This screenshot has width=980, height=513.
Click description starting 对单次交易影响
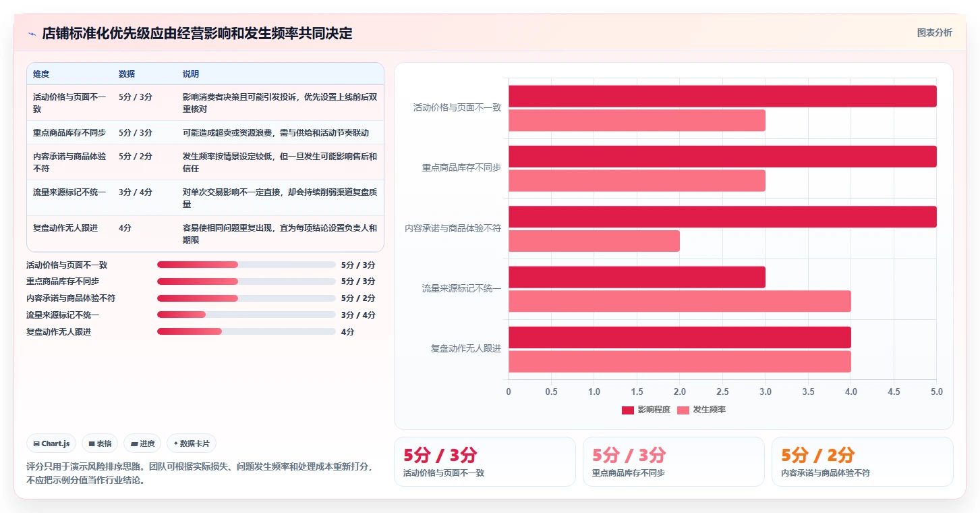pos(280,198)
